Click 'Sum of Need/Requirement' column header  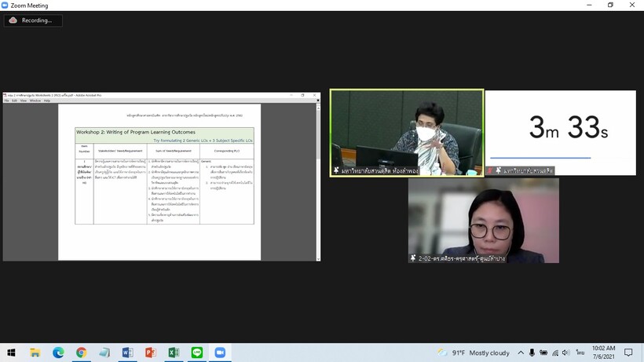point(174,151)
